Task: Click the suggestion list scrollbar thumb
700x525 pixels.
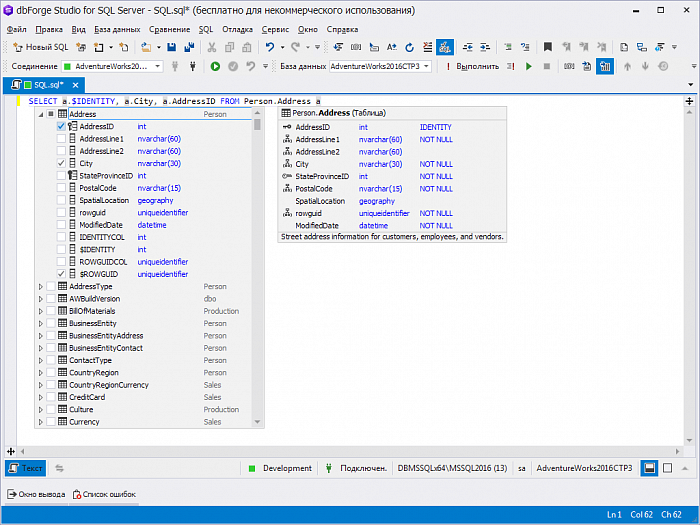Action: coord(257,124)
